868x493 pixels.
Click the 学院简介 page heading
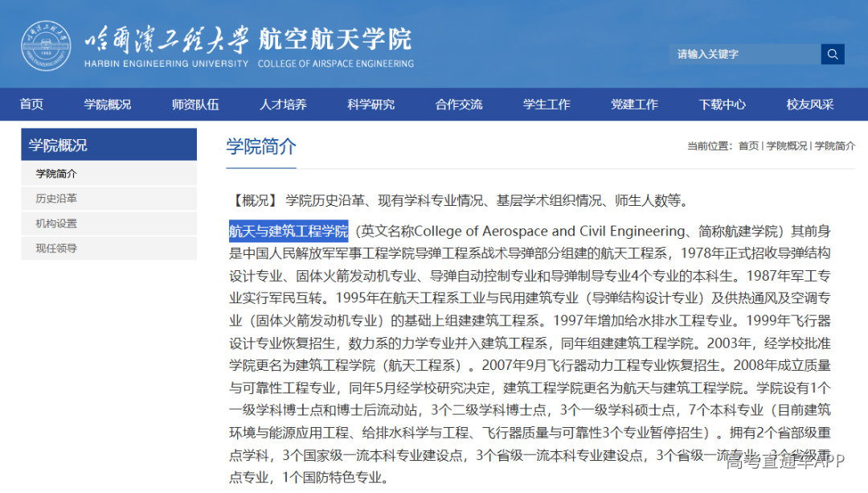point(260,147)
